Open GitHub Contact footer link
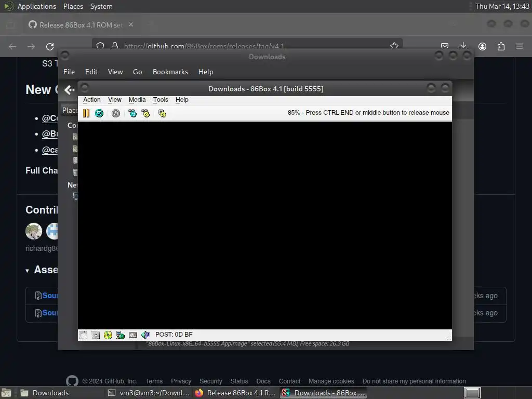Viewport: 532px width, 399px height. pos(289,381)
